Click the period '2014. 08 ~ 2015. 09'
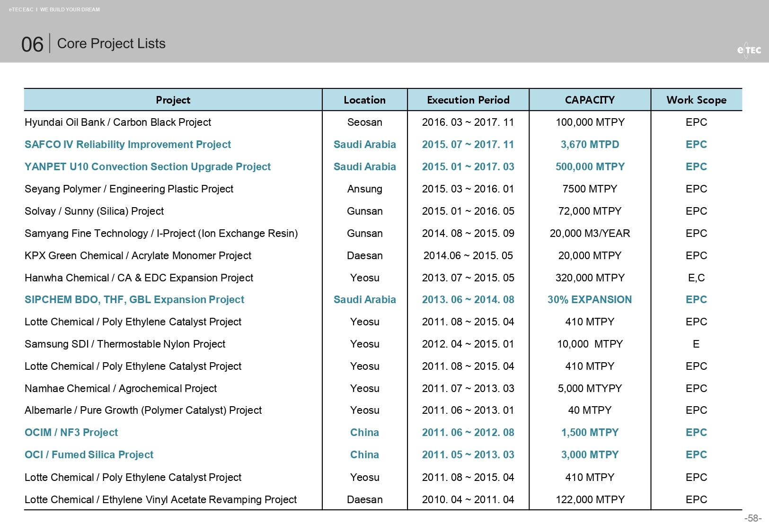 [468, 233]
